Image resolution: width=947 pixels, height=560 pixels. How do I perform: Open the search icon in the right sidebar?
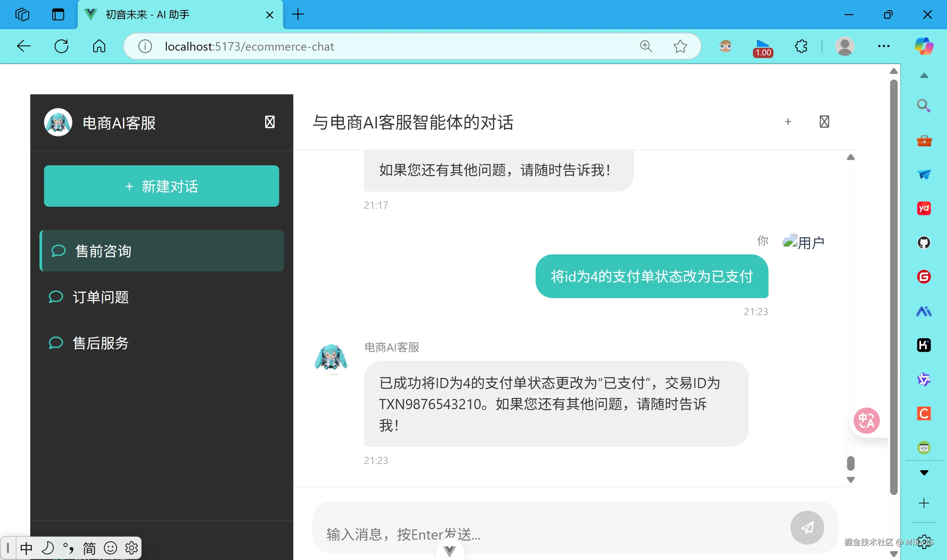(923, 105)
